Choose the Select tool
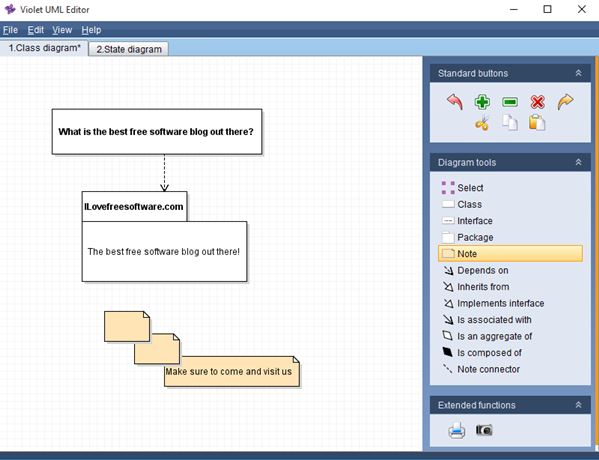 point(510,188)
